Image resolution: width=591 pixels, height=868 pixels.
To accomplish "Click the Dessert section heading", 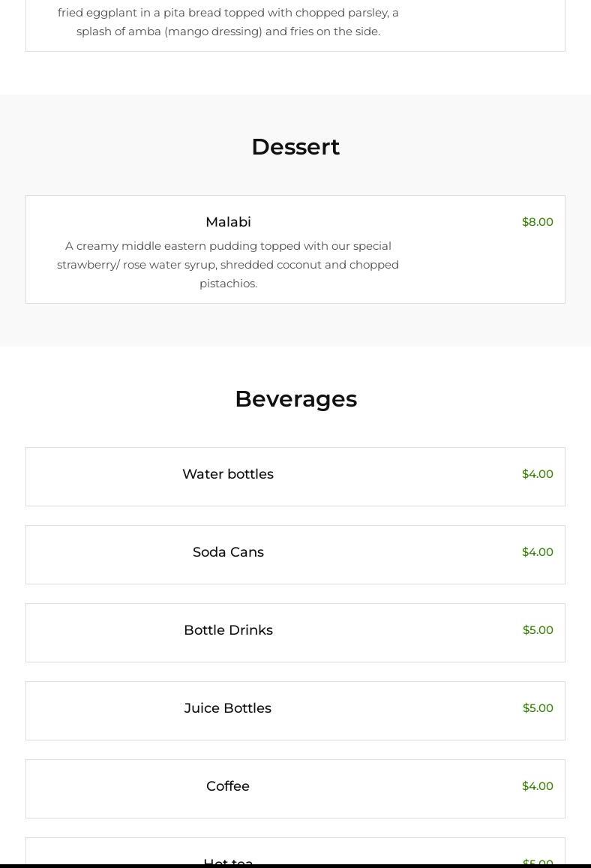I will coord(295,147).
